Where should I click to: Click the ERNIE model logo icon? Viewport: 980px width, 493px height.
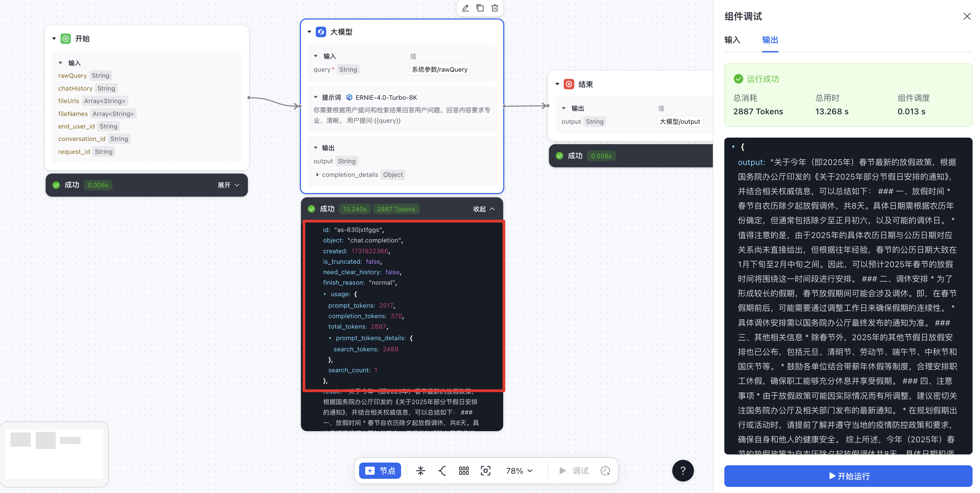pos(349,97)
